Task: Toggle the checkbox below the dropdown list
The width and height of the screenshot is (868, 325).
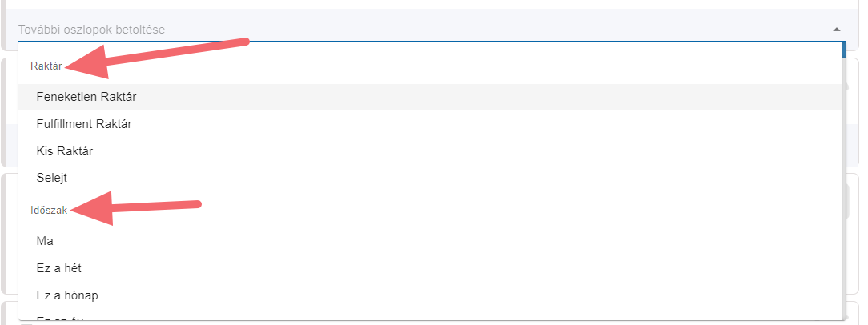Action: [26, 323]
